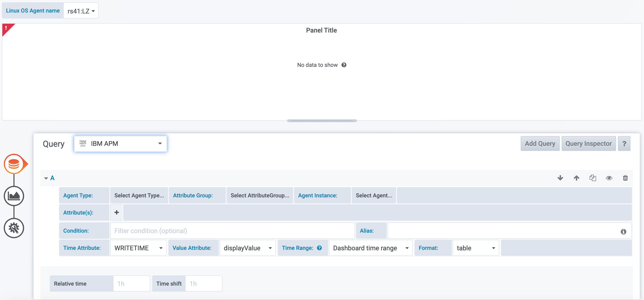644x300 pixels.
Task: Click the Alias info icon
Action: (x=623, y=232)
